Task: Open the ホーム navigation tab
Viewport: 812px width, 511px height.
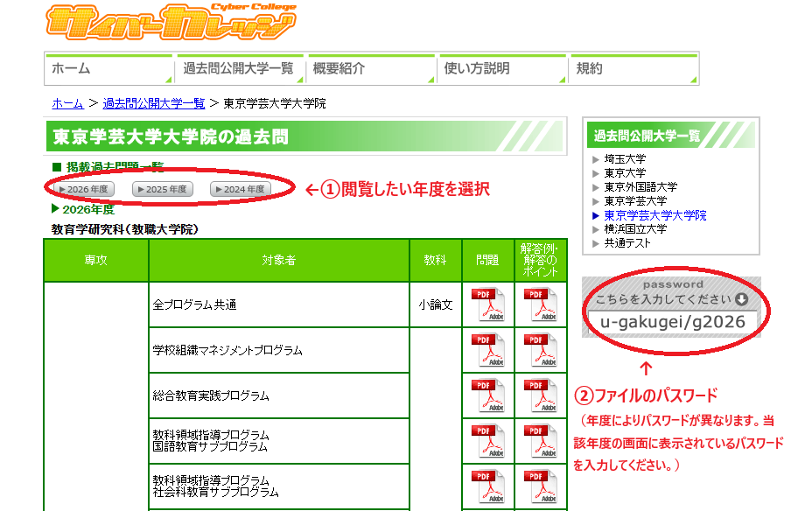Action: [x=108, y=69]
